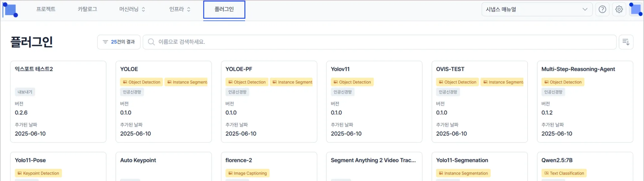Open the Yolov11 plugin card
This screenshot has height=181, width=644.
click(374, 101)
